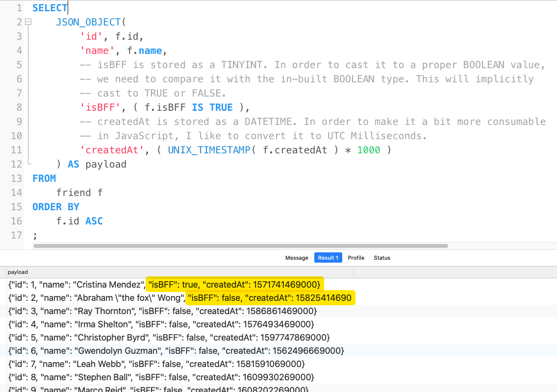Image resolution: width=557 pixels, height=392 pixels.
Task: Click line number 17 in the gutter
Action: tap(16, 235)
